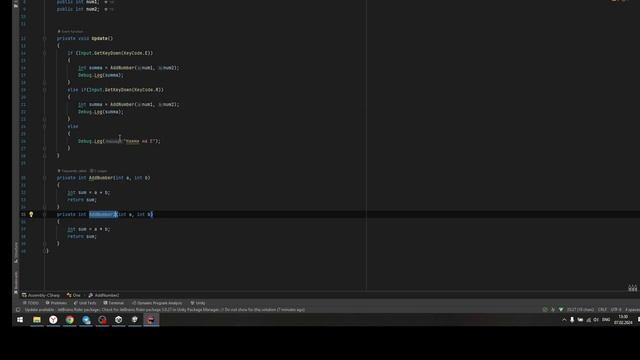Collapse the Update method fold marker
This screenshot has height=360, width=640.
44,38
